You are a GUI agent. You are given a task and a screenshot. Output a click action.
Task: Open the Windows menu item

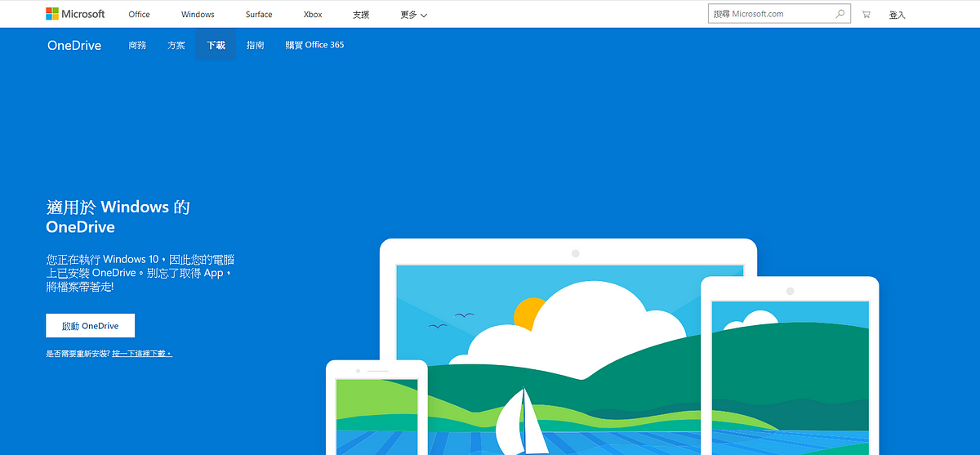pos(198,15)
